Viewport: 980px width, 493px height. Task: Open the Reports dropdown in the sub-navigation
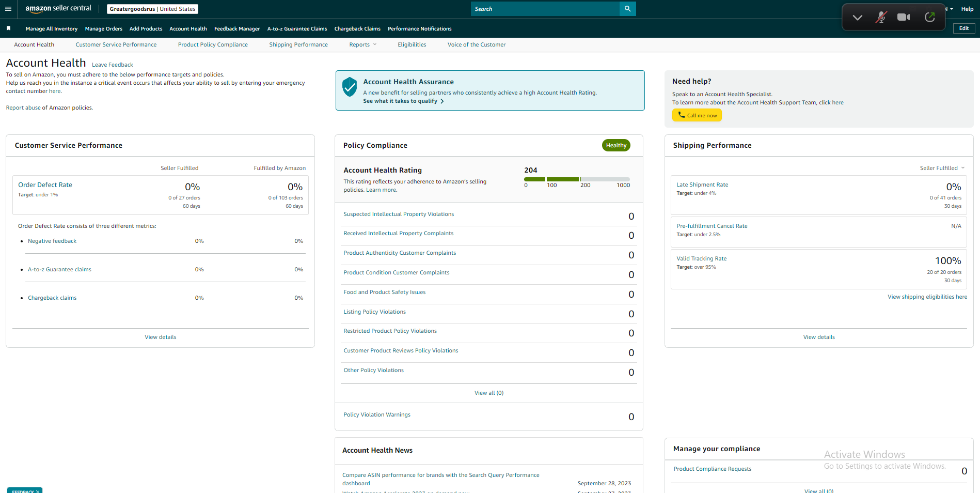point(363,45)
